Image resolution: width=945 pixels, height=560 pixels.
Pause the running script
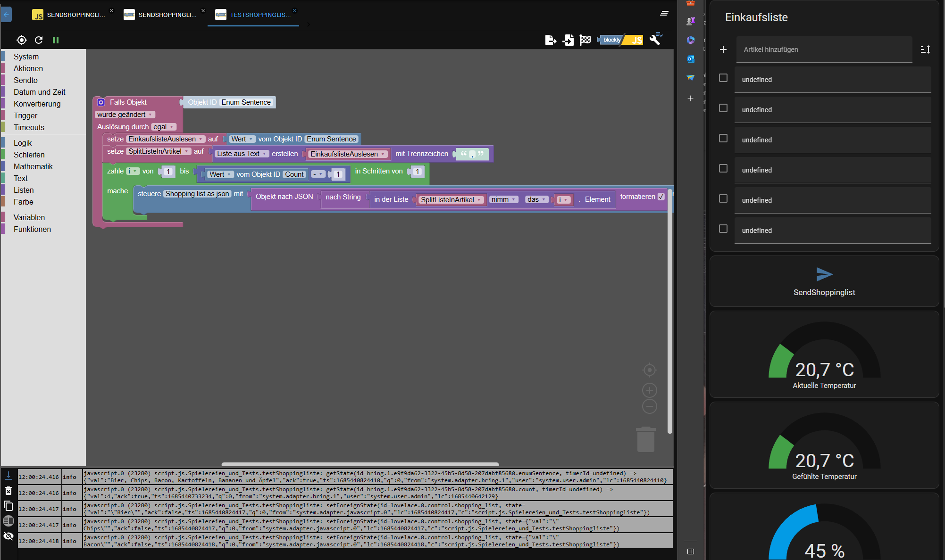tap(56, 40)
